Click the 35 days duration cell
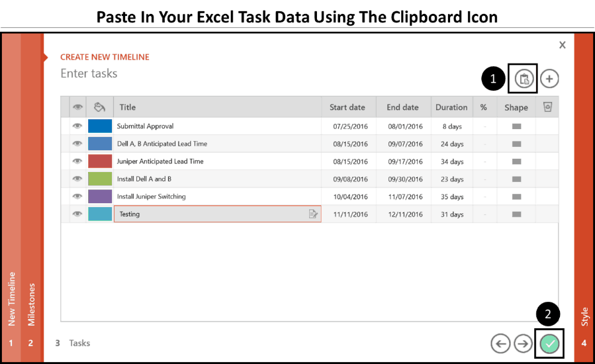The height and width of the screenshot is (364, 595). point(452,197)
